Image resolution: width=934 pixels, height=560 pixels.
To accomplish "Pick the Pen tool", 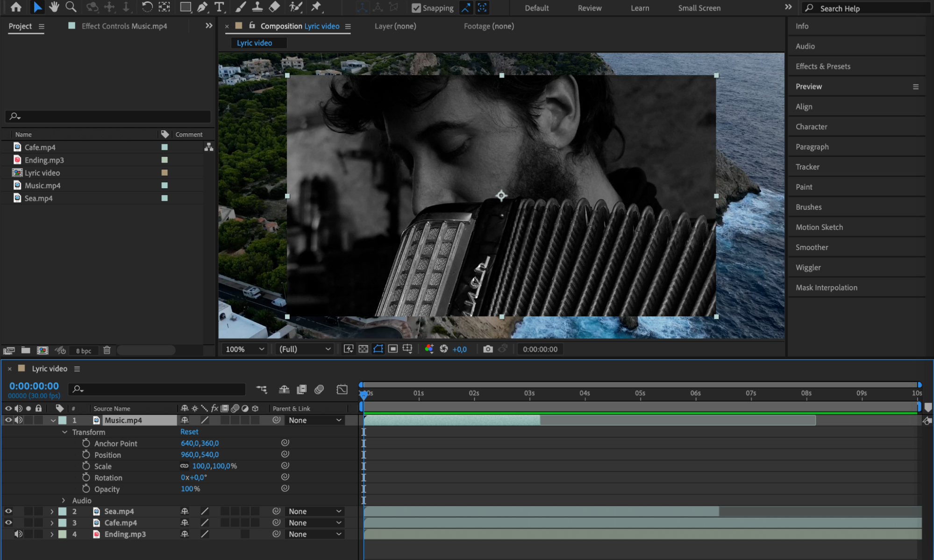I will [x=202, y=7].
